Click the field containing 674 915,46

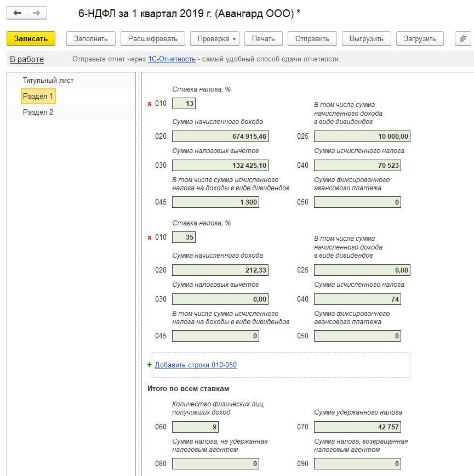point(220,137)
